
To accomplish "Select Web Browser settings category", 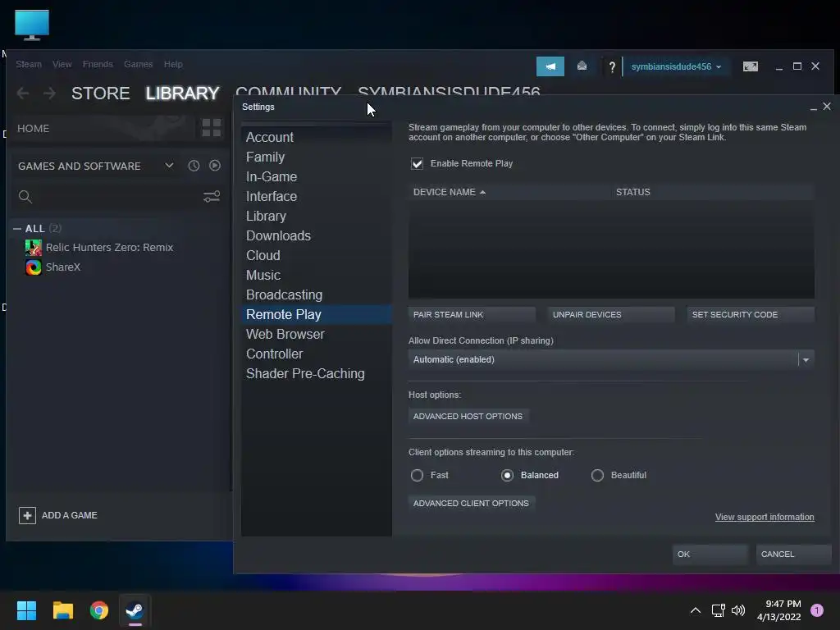I will (317, 335).
